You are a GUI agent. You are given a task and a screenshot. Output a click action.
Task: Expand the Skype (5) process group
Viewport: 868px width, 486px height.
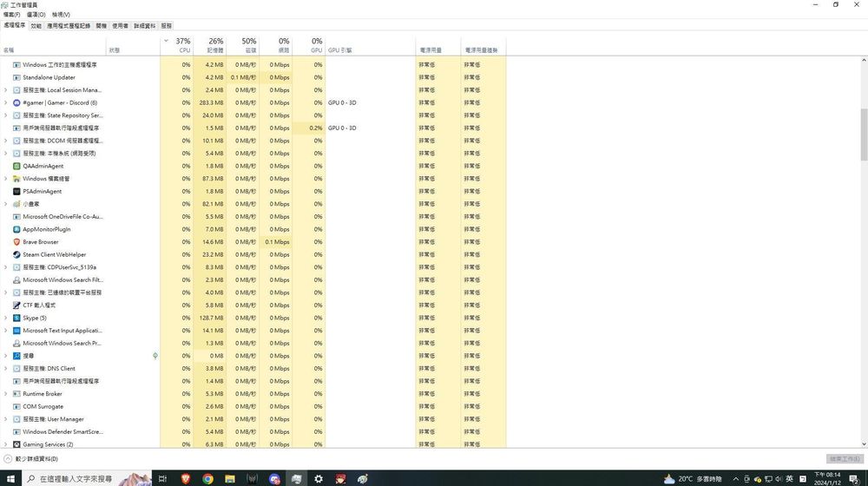point(5,318)
